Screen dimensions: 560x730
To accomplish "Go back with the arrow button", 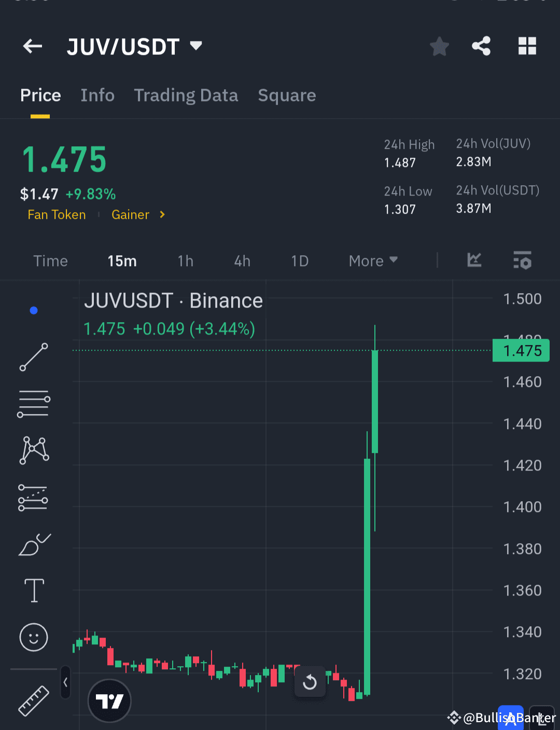I will (x=32, y=46).
